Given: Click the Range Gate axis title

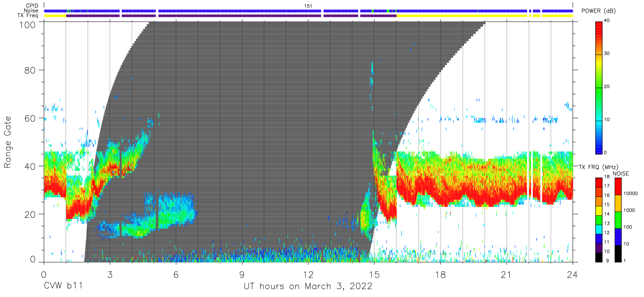Looking at the screenshot, I should point(8,142).
